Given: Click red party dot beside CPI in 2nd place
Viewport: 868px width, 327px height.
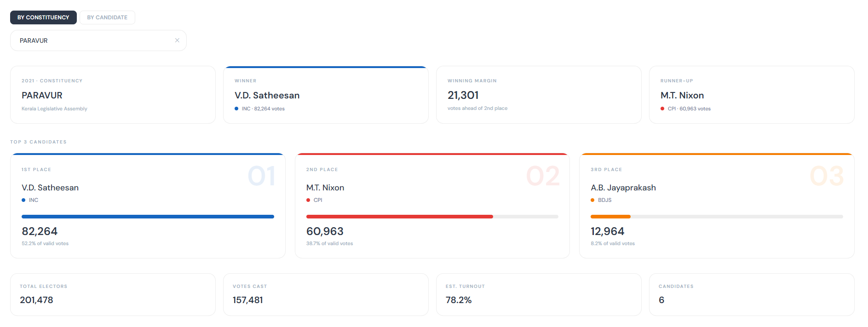Looking at the screenshot, I should [x=308, y=200].
